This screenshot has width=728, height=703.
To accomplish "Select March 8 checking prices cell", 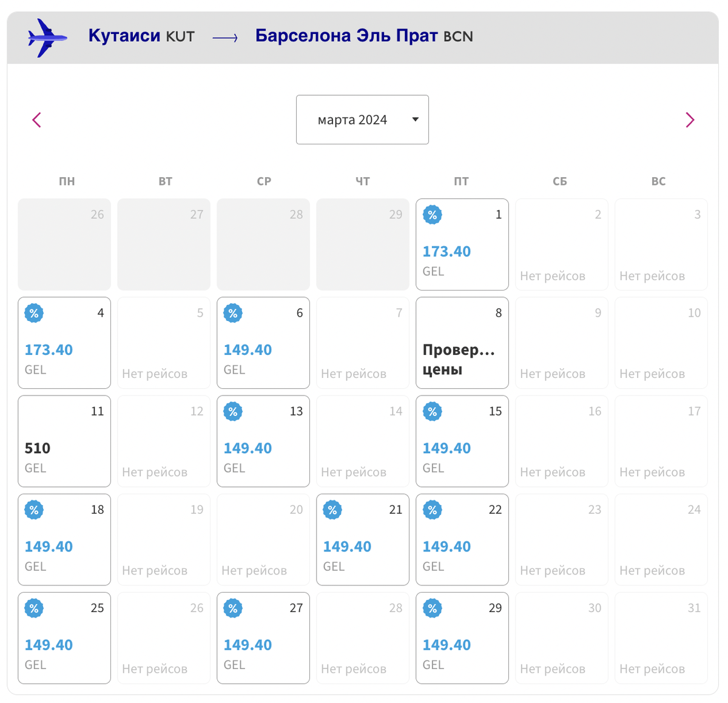I will pyautogui.click(x=462, y=343).
